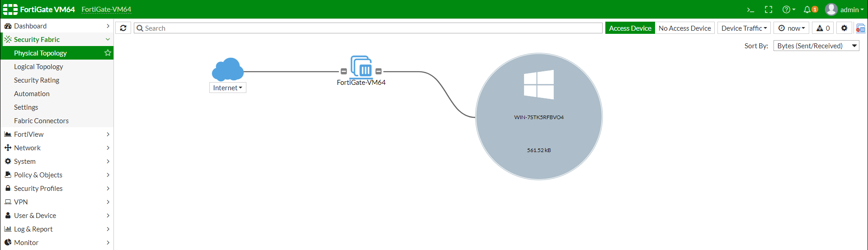
Task: Click the FortiGate logo in header
Action: (x=10, y=9)
